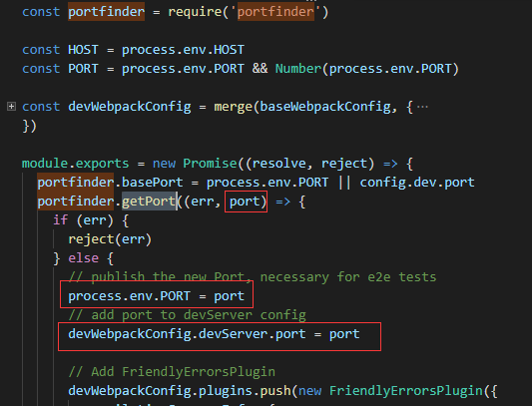Click the 'add port to devServer config' comment
The image size is (532, 406).
(x=187, y=315)
